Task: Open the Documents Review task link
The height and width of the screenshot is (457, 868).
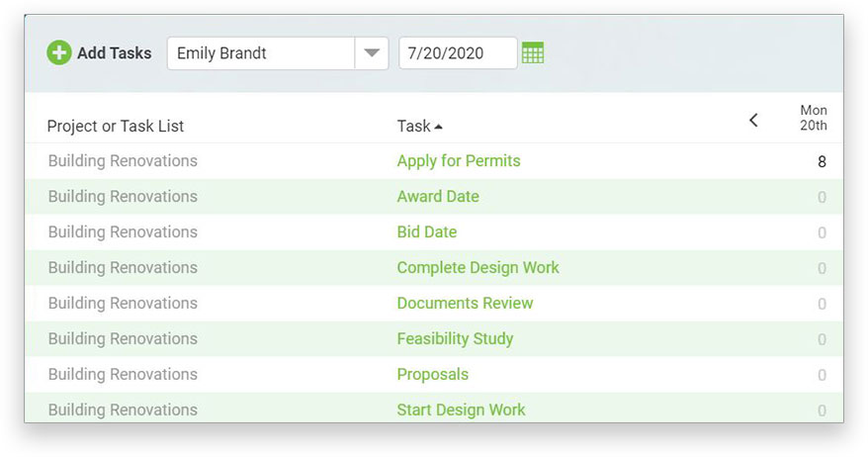Action: 465,303
